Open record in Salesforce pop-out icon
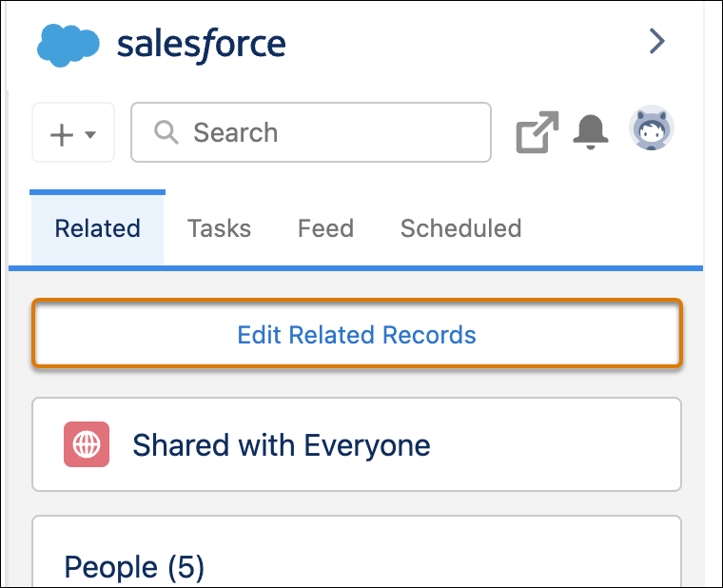 [x=537, y=132]
